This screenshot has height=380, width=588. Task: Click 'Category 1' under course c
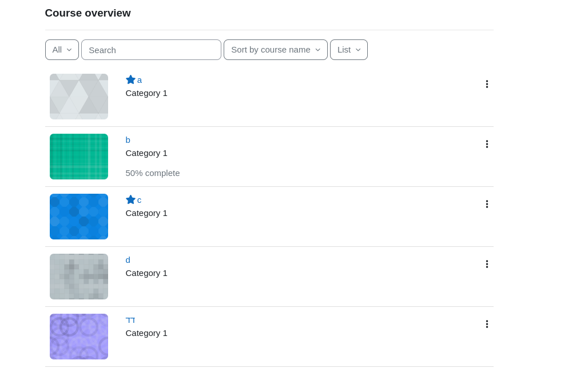point(146,213)
